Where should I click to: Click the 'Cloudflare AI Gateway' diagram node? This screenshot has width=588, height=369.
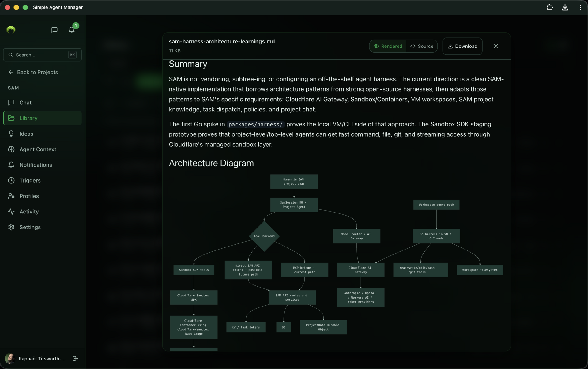pyautogui.click(x=360, y=270)
